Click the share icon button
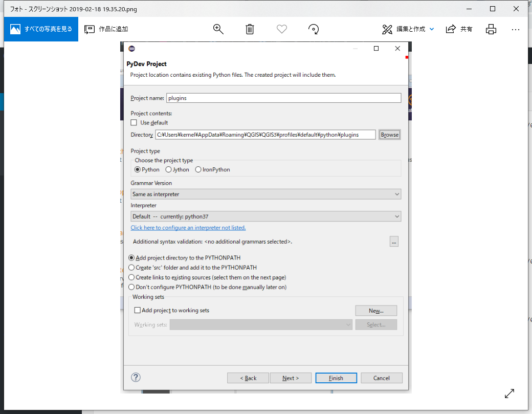Image resolution: width=532 pixels, height=414 pixels. [459, 29]
